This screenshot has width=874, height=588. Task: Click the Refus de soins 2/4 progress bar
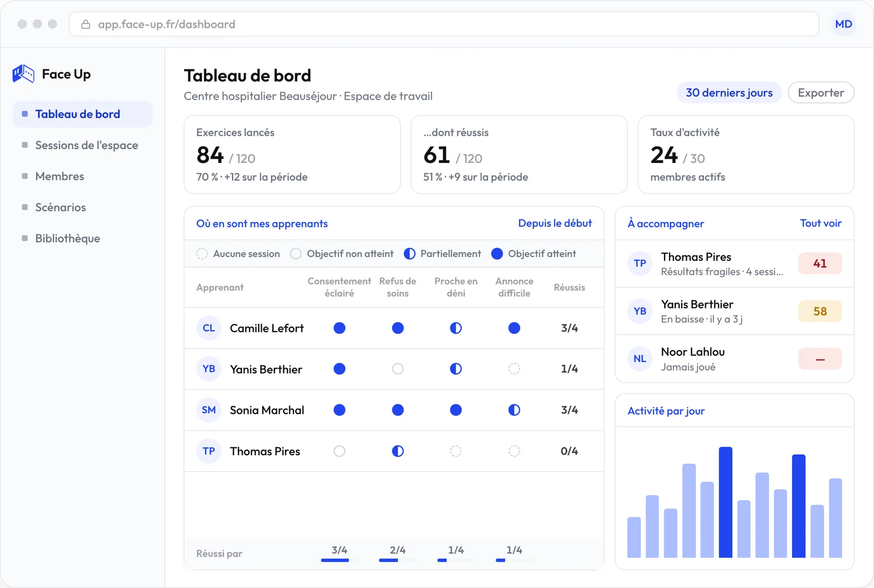(x=398, y=560)
